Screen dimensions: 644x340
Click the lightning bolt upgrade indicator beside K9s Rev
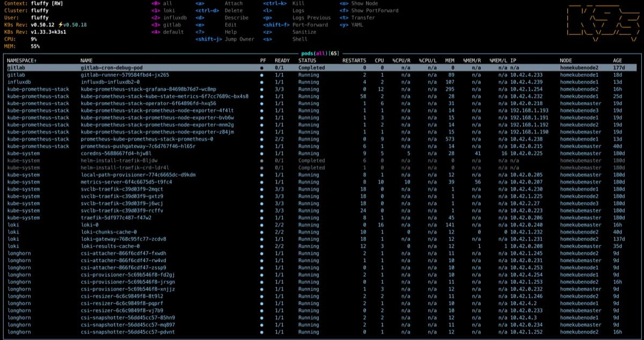[61, 24]
